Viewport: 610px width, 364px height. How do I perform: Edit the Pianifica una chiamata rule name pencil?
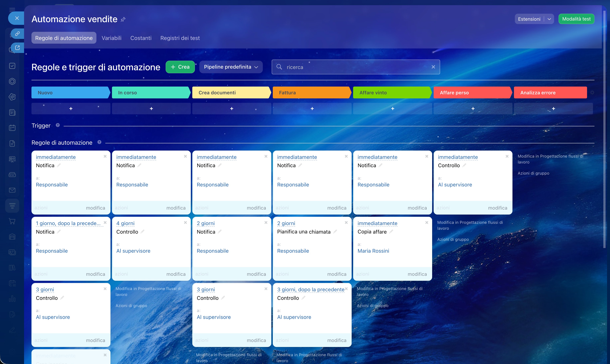pyautogui.click(x=335, y=232)
